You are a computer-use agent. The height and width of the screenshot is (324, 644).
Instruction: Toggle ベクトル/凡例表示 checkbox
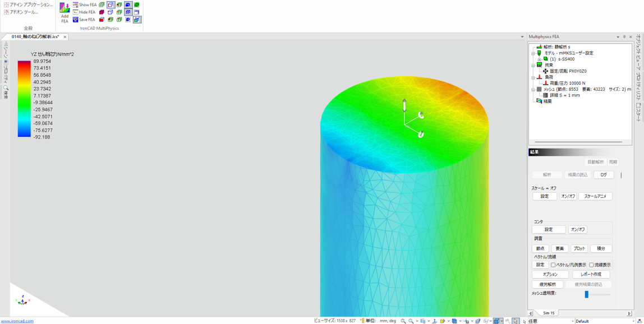click(553, 265)
